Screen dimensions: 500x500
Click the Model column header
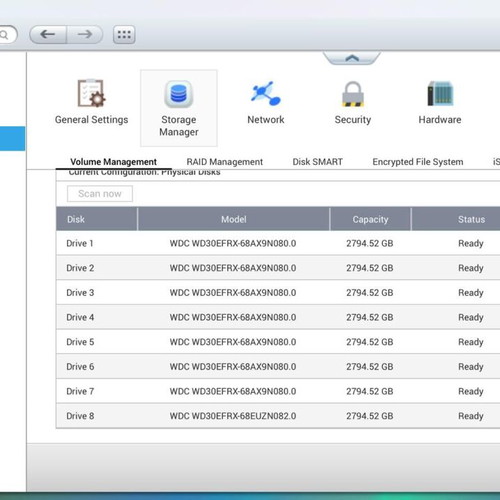[234, 219]
